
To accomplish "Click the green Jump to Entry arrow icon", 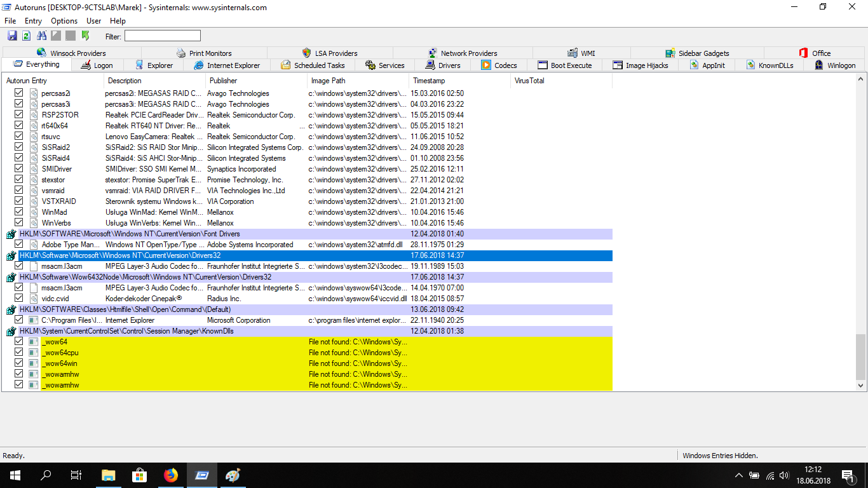I will click(86, 36).
